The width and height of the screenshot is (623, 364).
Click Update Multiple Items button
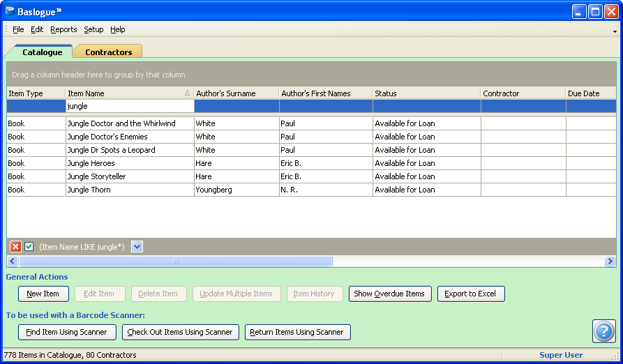tap(237, 294)
